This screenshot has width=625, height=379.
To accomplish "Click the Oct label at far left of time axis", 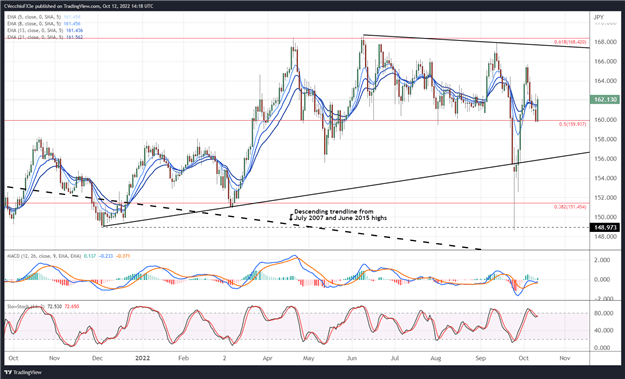I will 13,358.
